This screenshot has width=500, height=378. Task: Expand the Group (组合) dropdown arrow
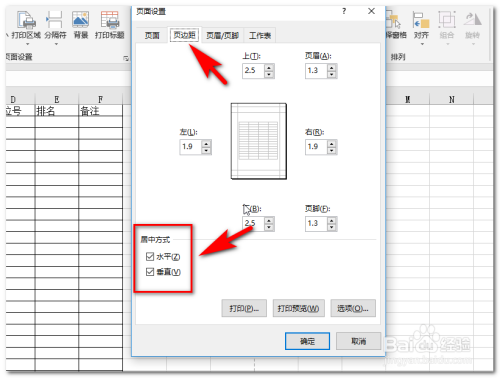[448, 44]
